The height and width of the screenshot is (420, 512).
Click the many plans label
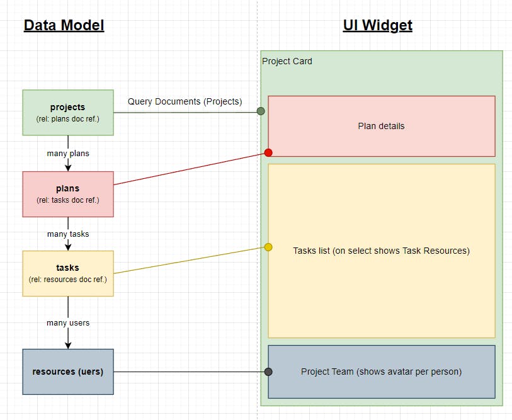coord(67,153)
